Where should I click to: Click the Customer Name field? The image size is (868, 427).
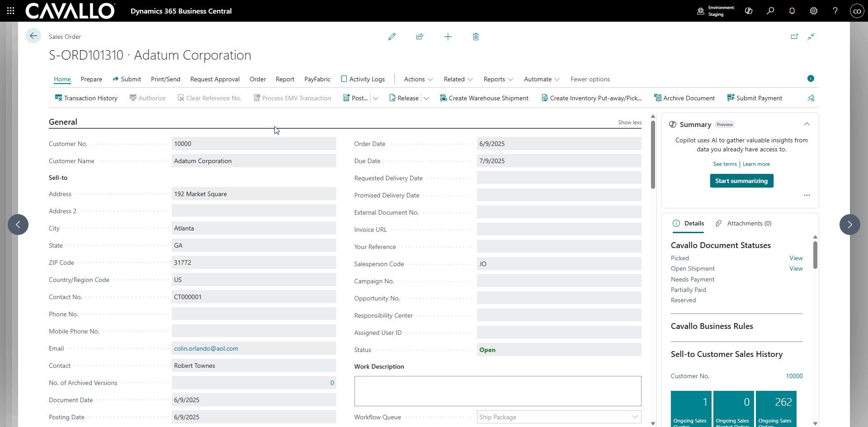click(x=254, y=161)
